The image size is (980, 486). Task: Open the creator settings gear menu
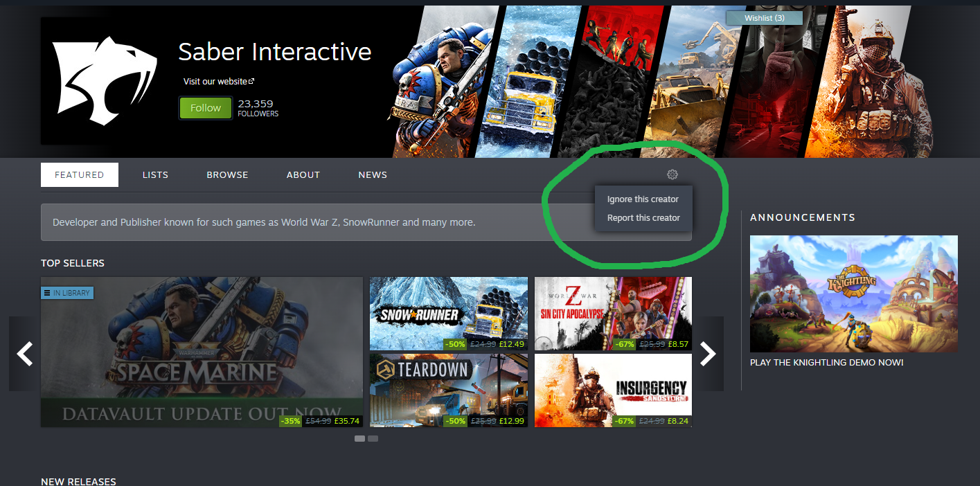(672, 174)
